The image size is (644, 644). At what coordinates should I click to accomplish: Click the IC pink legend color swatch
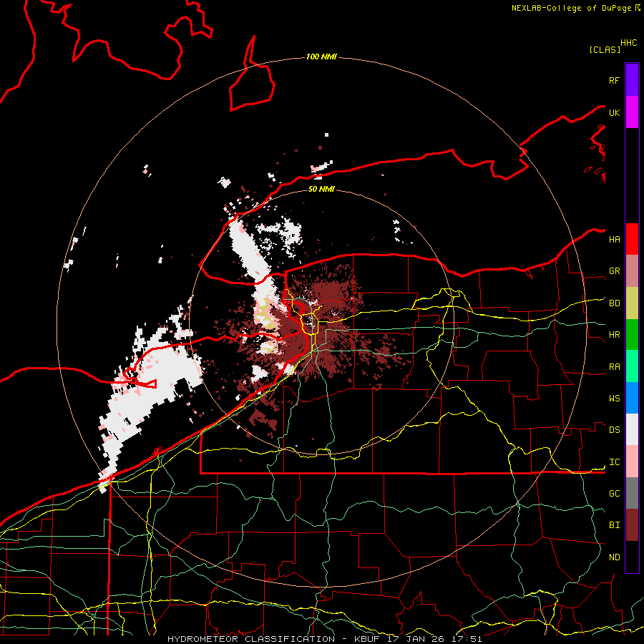tap(632, 462)
